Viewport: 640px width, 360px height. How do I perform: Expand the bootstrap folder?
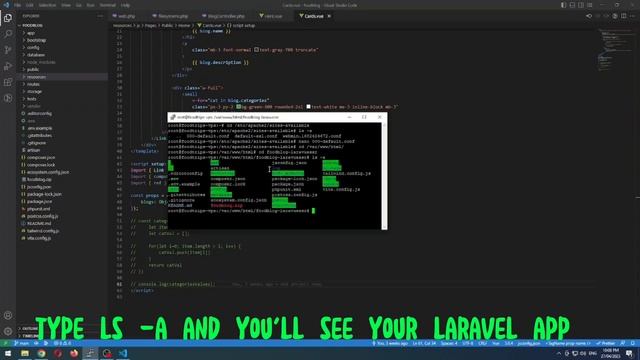click(36, 40)
